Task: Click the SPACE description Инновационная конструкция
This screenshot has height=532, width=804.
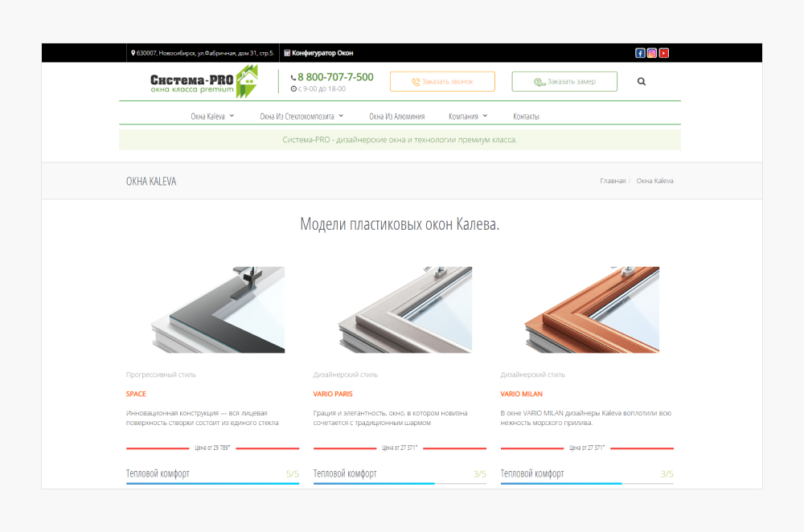Action: click(x=203, y=418)
